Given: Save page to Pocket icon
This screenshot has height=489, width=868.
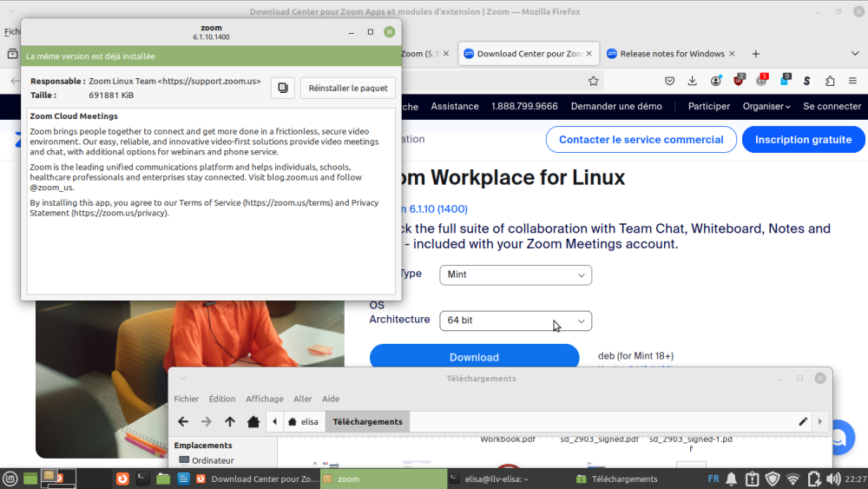Looking at the screenshot, I should (670, 81).
